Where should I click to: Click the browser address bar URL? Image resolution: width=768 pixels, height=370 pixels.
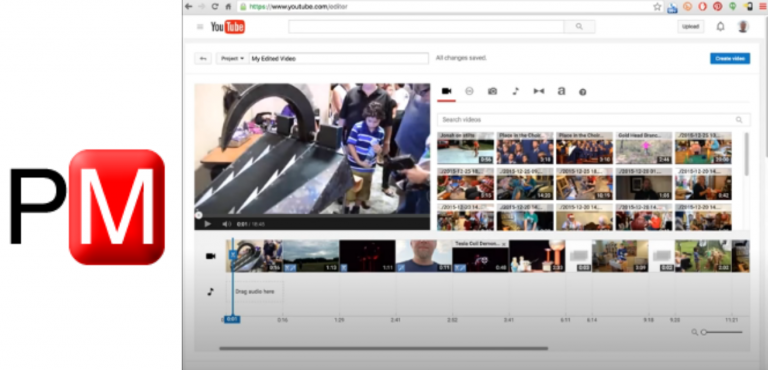299,7
